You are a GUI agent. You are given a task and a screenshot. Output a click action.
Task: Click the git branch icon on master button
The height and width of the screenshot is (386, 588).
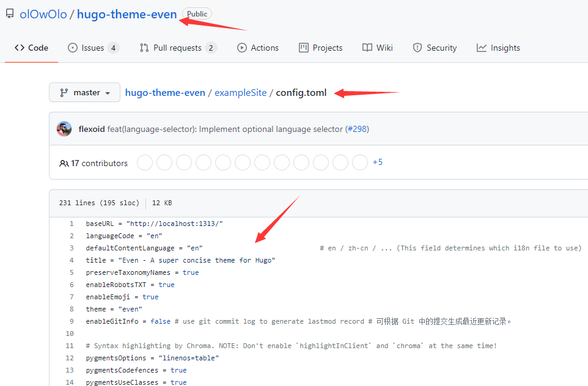point(64,93)
